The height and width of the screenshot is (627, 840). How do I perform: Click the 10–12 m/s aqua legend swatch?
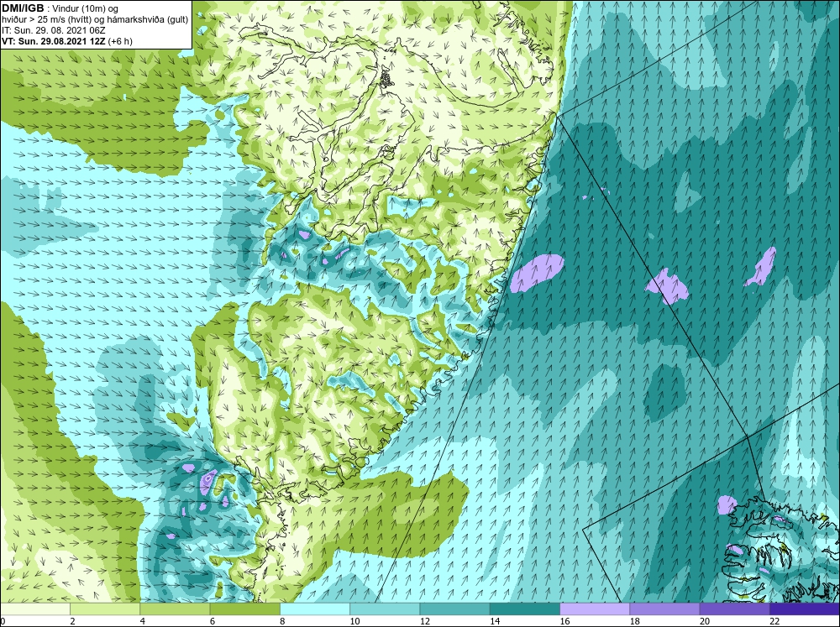coord(385,609)
